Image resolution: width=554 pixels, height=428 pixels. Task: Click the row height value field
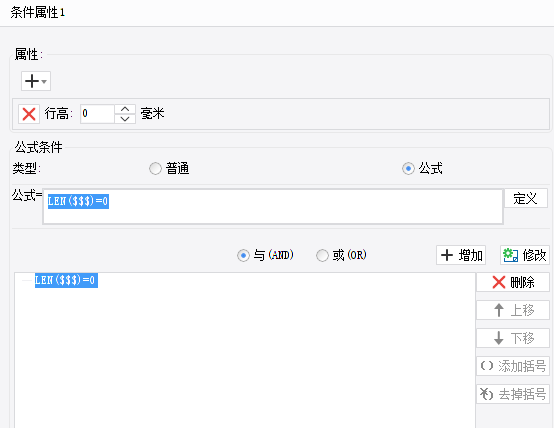[98, 114]
